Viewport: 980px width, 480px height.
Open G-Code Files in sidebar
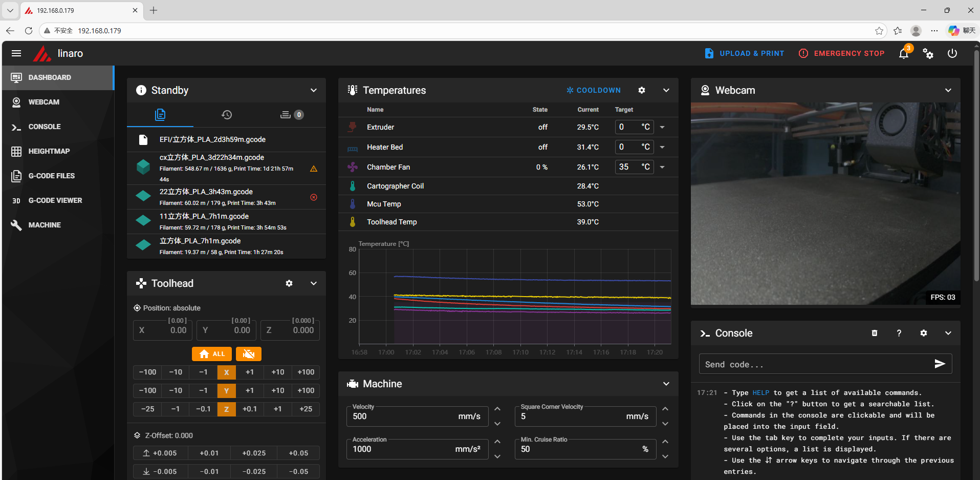[x=51, y=176]
